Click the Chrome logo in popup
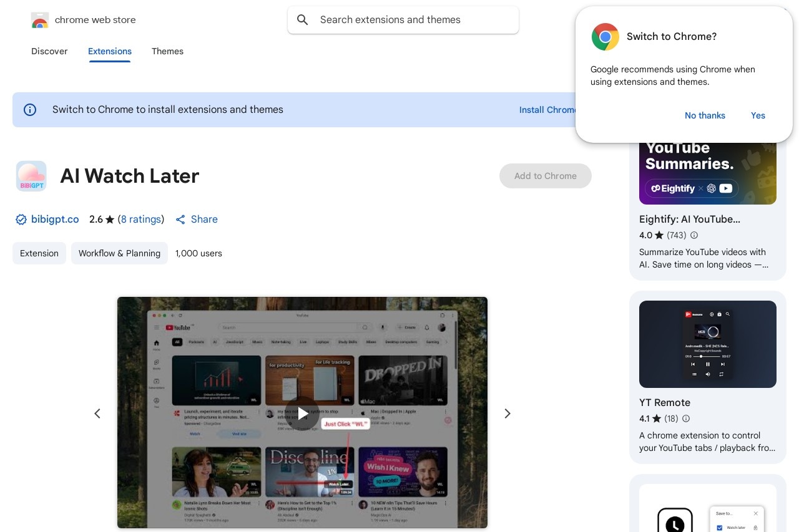 pyautogui.click(x=605, y=37)
